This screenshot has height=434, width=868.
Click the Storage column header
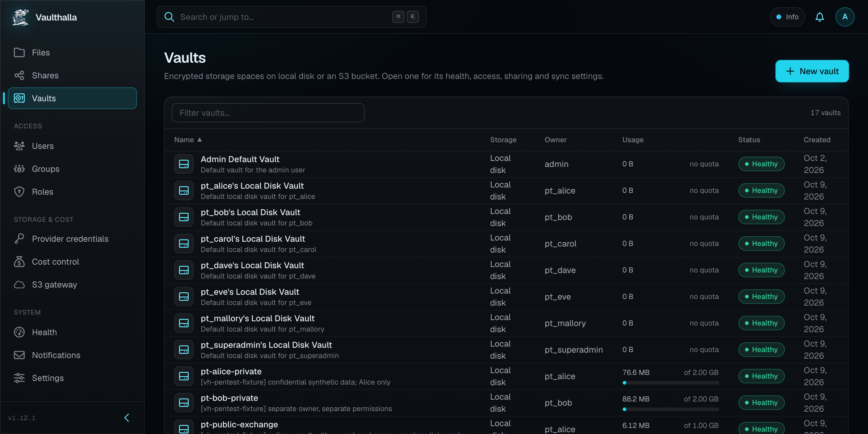pyautogui.click(x=503, y=140)
